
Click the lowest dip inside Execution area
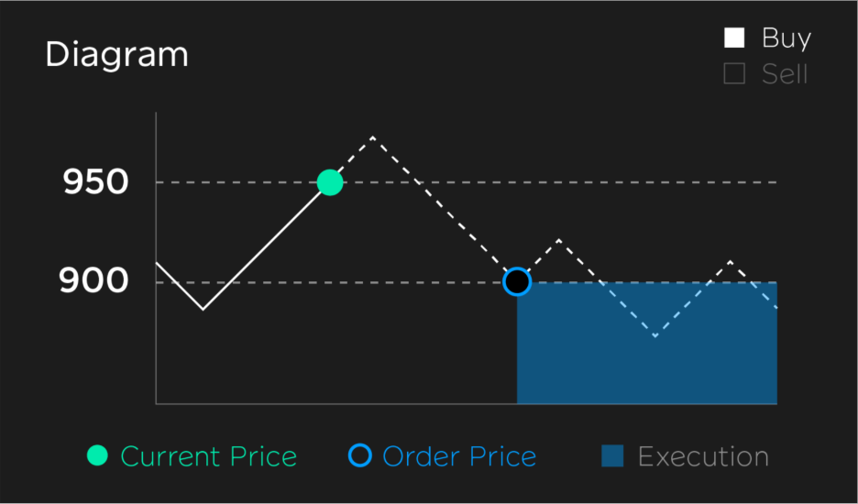(x=655, y=335)
